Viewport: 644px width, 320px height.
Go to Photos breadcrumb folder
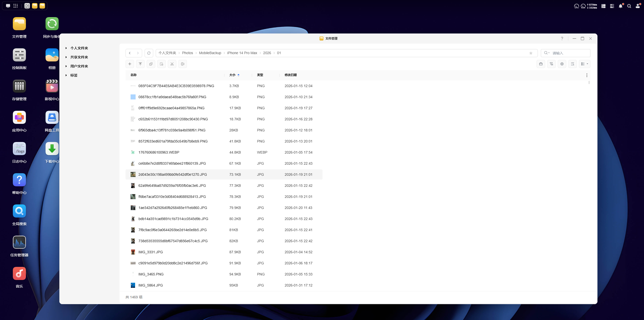click(x=187, y=53)
